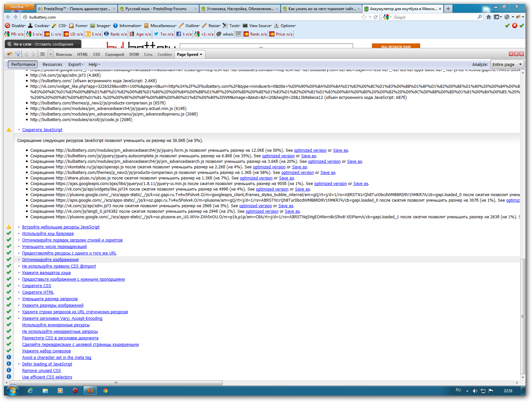The height and width of the screenshot is (402, 532).
Task: Open optimized version link for jquery.form.js
Action: [310, 150]
